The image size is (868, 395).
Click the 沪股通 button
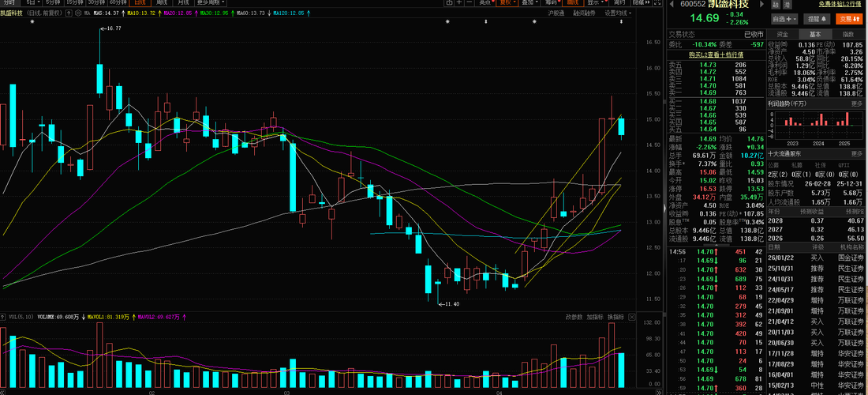[556, 13]
